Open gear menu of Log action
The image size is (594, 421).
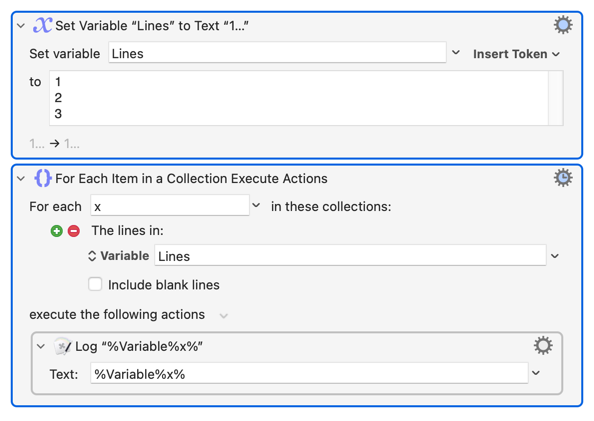tap(543, 345)
